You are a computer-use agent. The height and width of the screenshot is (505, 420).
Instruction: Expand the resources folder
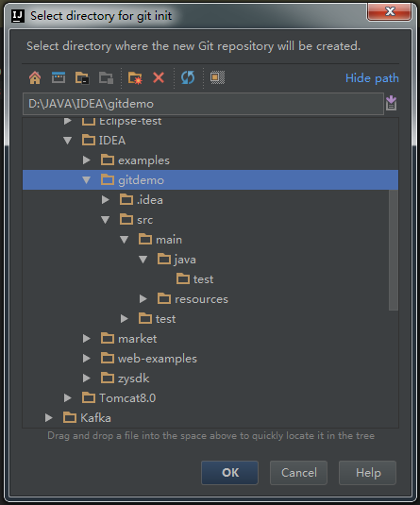tap(143, 299)
